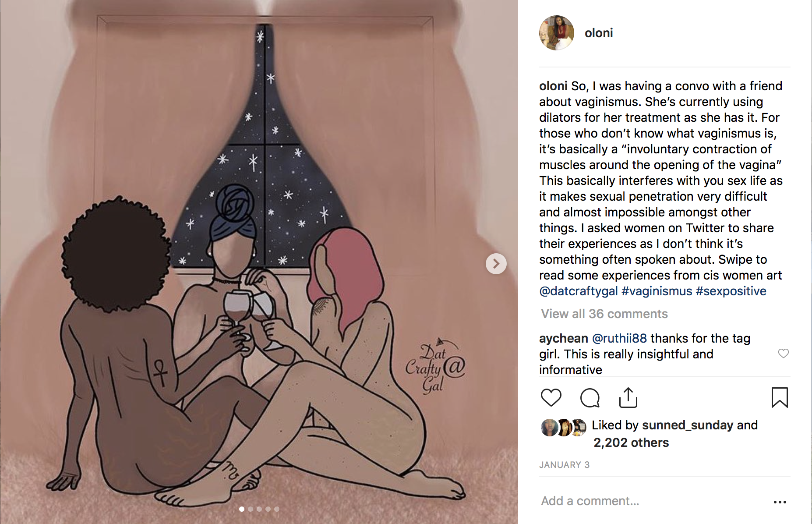Select the last carousel dot indicator
The image size is (812, 524).
point(277,509)
